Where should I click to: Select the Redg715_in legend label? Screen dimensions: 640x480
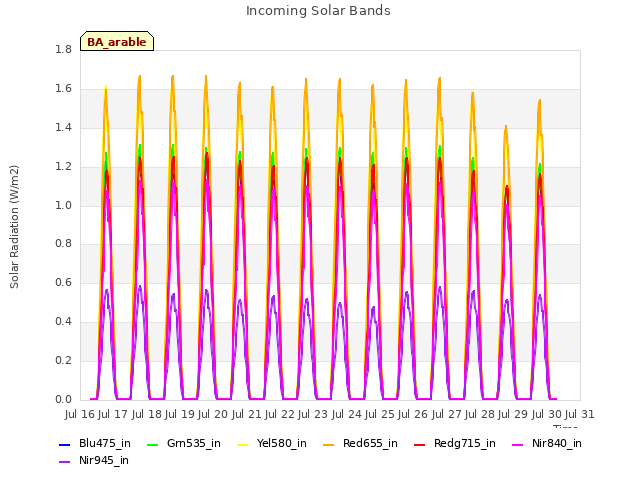coord(465,444)
